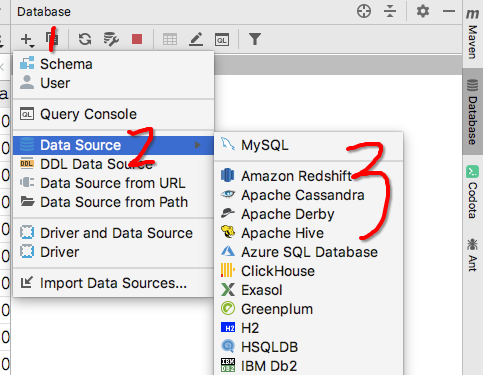Select Data Source from URL
Viewport: 483px width, 375px height.
(x=113, y=183)
